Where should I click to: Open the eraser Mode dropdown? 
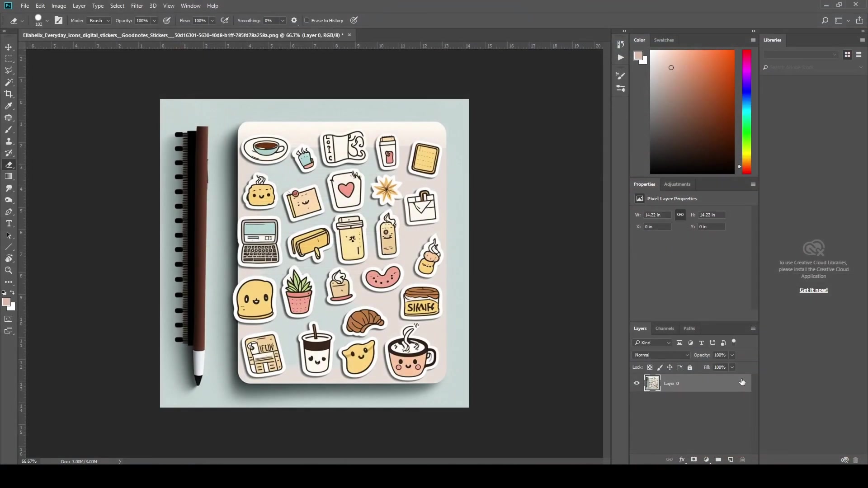[99, 20]
